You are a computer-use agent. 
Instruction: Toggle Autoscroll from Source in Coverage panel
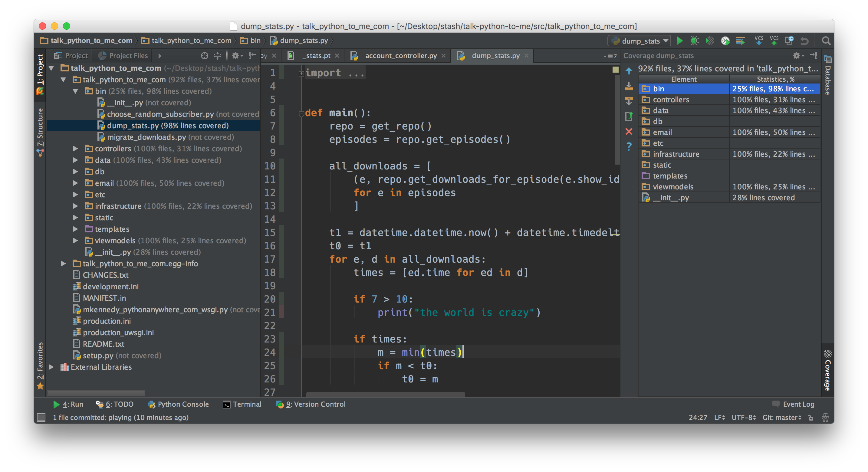[x=629, y=101]
